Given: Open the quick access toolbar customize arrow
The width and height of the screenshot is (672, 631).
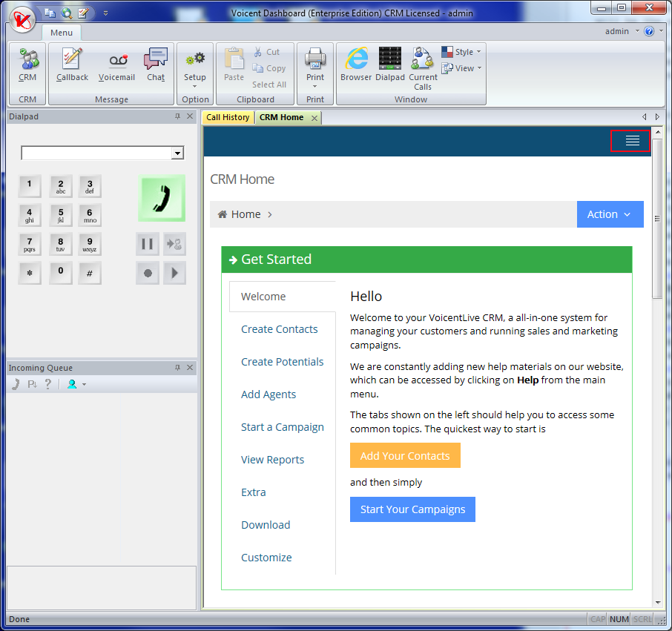Looking at the screenshot, I should 105,13.
